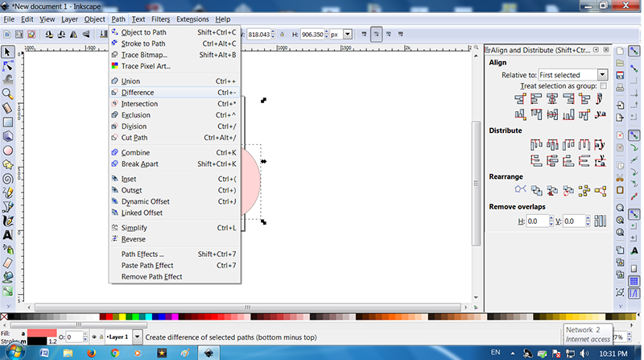The width and height of the screenshot is (644, 360).
Task: Toggle Treat selection as group checkbox
Action: 603,86
